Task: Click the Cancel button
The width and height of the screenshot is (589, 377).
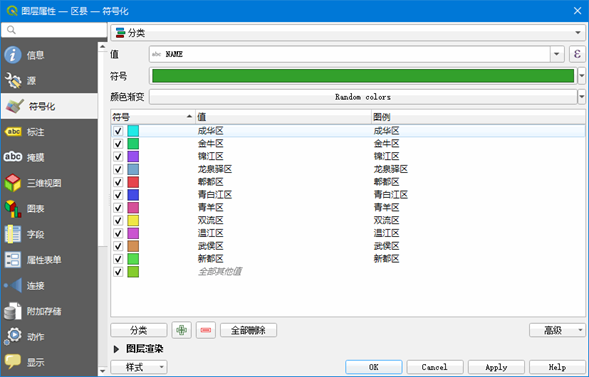Action: tap(435, 367)
